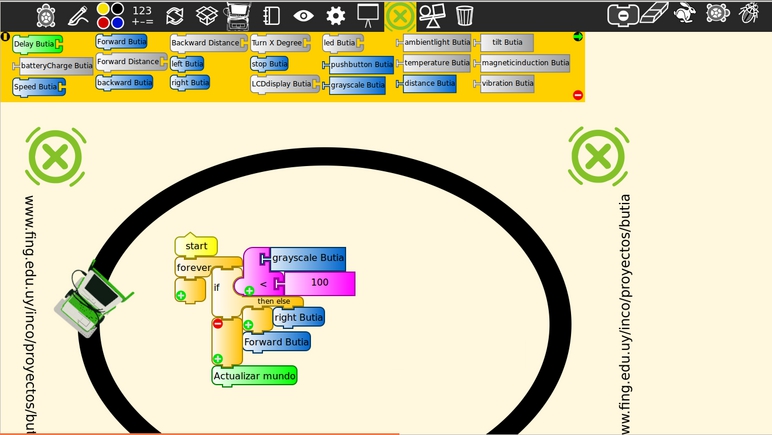Pick Forward Butia block in palette
Image resolution: width=772 pixels, height=435 pixels.
click(121, 42)
